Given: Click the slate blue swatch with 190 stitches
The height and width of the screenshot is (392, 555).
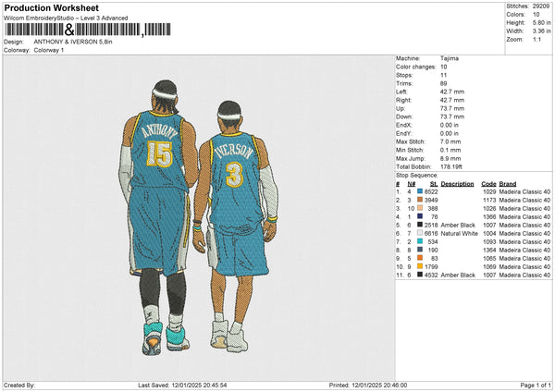Looking at the screenshot, I should 420,250.
